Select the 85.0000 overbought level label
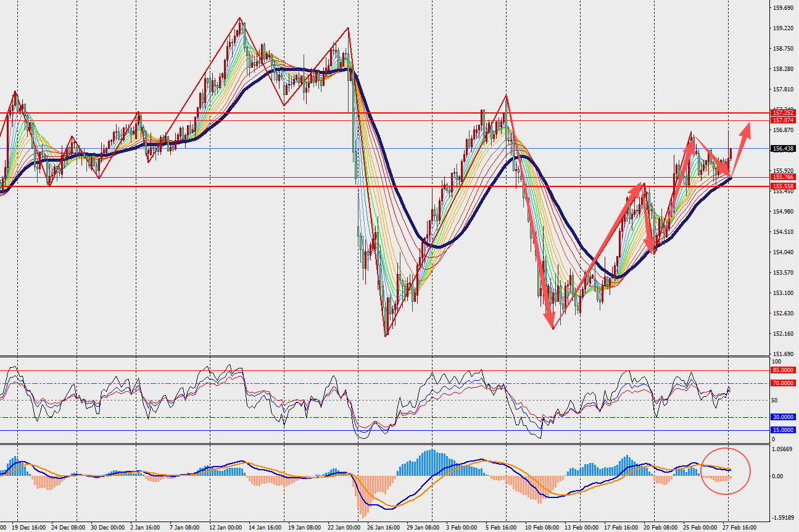Image resolution: width=799 pixels, height=532 pixels. (x=783, y=370)
